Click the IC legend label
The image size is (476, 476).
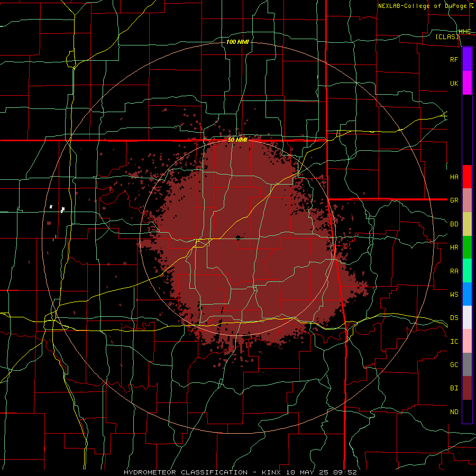coord(454,342)
